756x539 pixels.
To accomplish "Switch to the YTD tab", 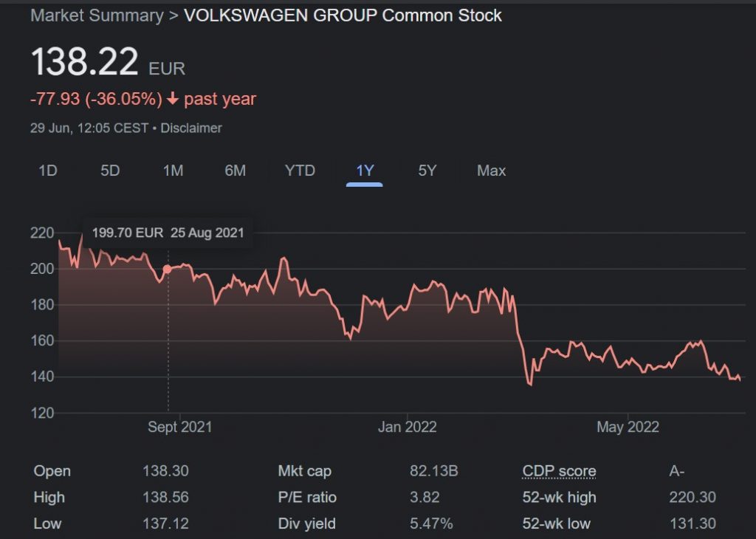I will click(300, 171).
